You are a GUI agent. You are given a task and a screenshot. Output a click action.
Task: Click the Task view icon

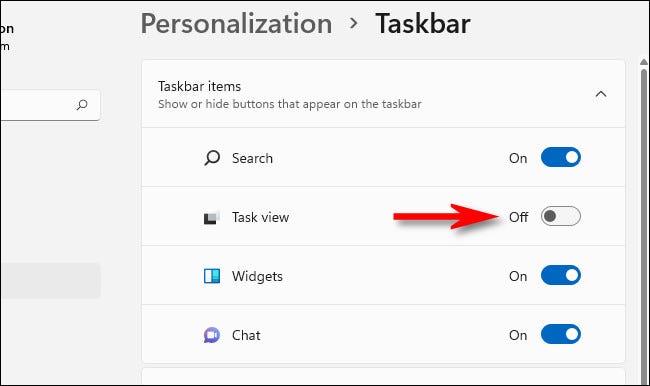click(211, 217)
